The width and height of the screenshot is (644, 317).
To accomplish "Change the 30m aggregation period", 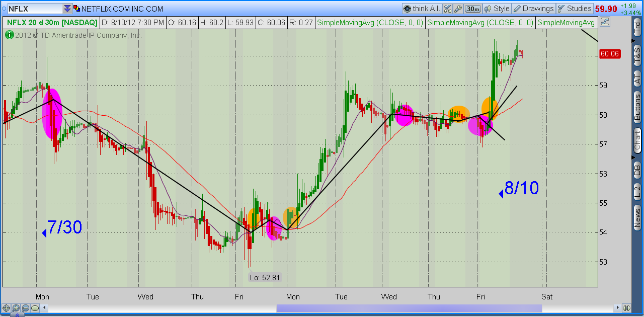I will tap(472, 9).
